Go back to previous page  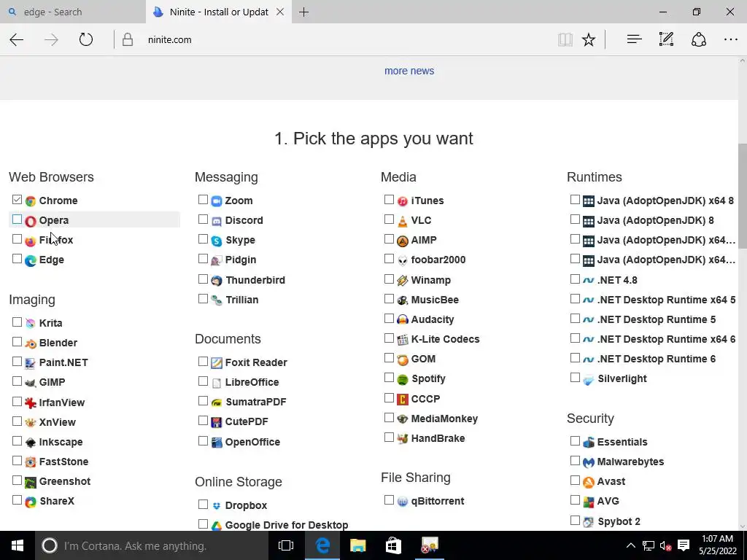click(17, 39)
